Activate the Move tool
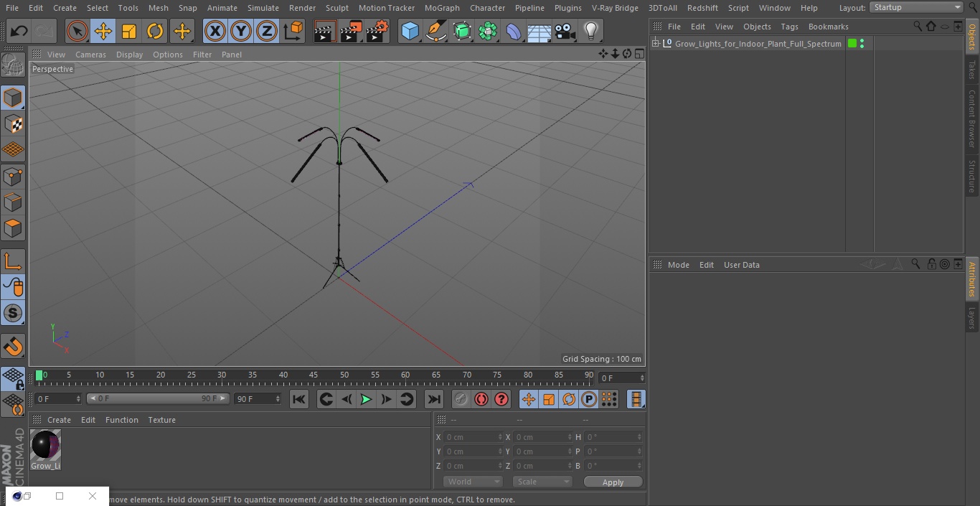 point(103,31)
